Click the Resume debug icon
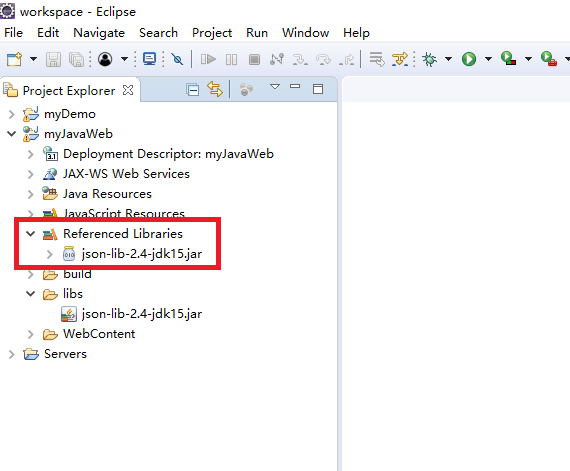570x471 pixels. coord(208,59)
